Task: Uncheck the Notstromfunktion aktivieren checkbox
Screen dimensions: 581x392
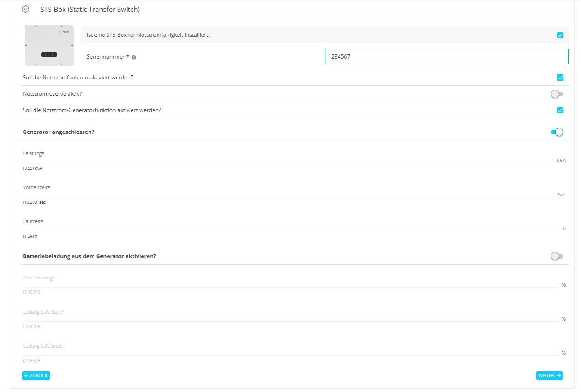Action: (x=560, y=77)
